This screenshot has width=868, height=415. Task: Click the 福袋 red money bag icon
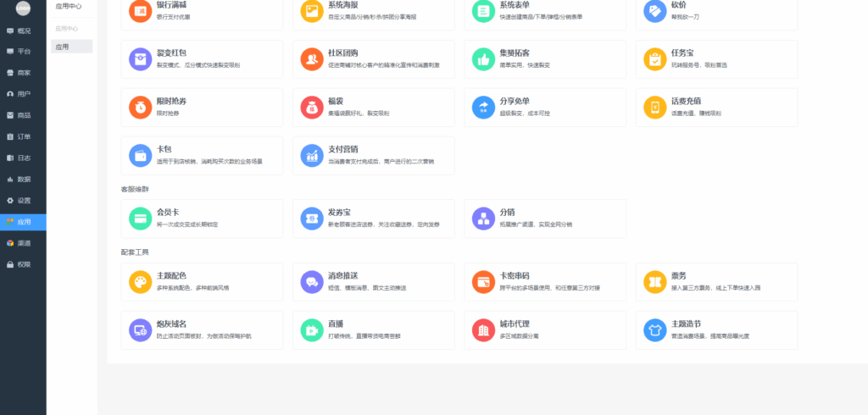coord(311,108)
